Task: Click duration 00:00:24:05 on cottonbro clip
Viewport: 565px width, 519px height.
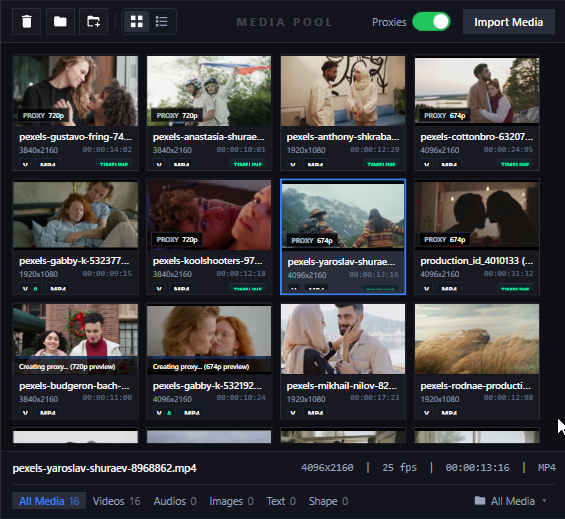Action: pos(508,150)
